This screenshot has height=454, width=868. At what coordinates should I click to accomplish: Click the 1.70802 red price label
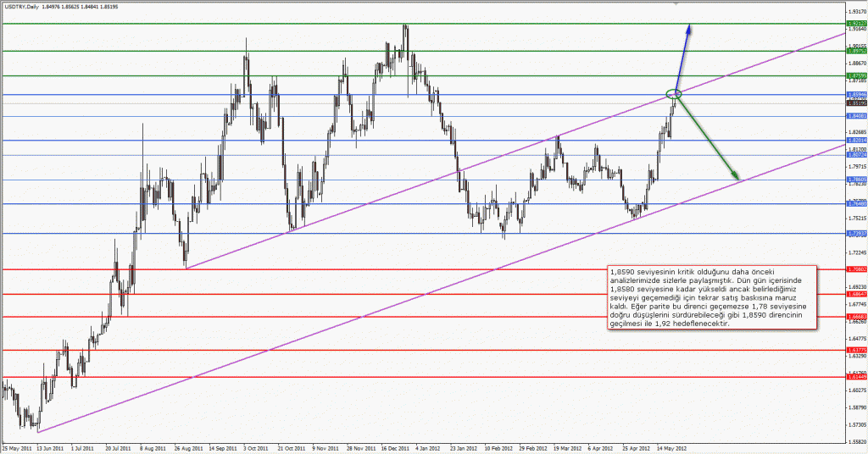click(856, 269)
